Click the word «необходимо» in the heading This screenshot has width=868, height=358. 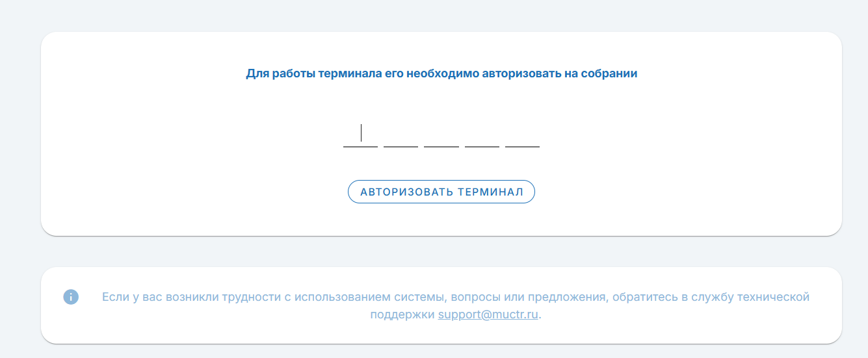coord(443,74)
